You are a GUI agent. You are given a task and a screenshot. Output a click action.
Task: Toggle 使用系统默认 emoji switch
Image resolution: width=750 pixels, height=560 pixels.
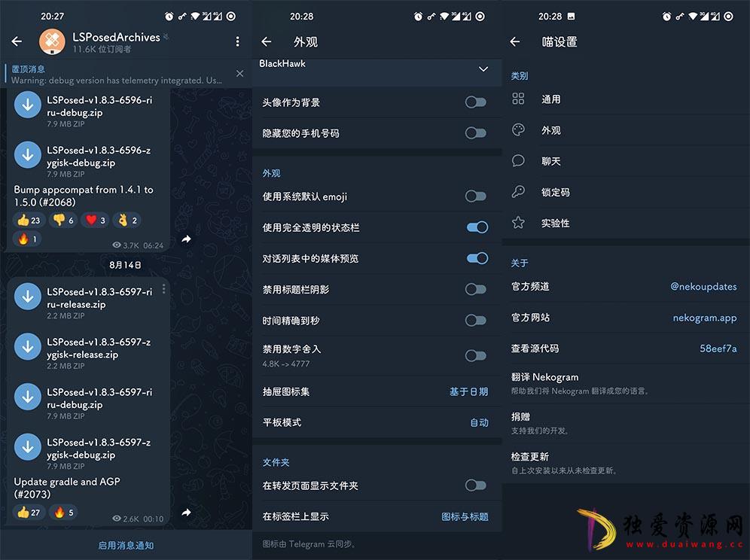(476, 196)
